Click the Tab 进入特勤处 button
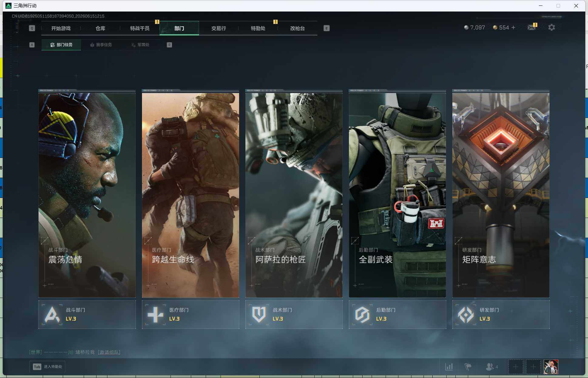This screenshot has width=588, height=378. (47, 367)
